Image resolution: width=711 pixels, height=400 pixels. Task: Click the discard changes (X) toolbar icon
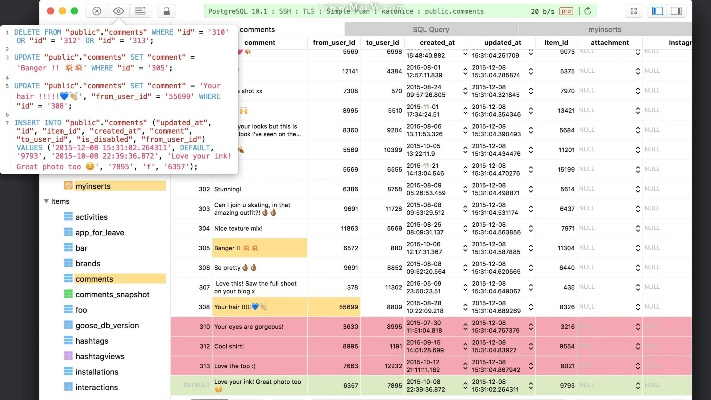(x=96, y=10)
